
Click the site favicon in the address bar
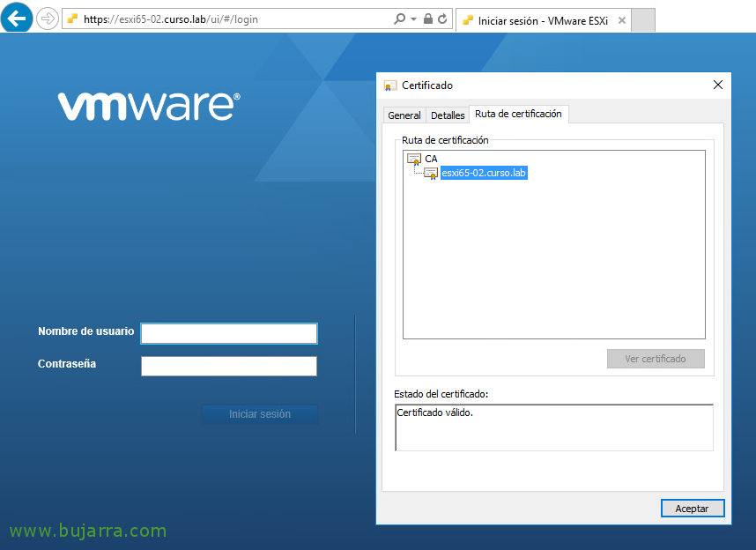click(x=72, y=19)
